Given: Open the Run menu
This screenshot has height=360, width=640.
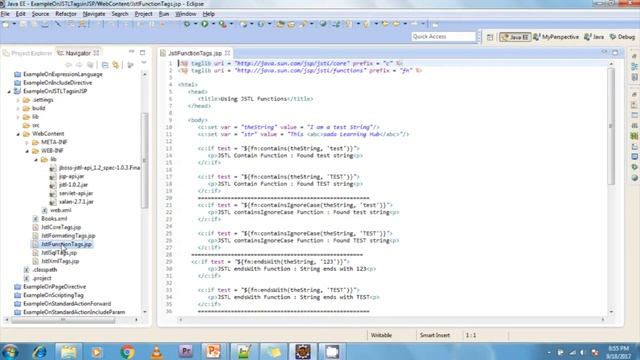Looking at the screenshot, I should [x=164, y=14].
